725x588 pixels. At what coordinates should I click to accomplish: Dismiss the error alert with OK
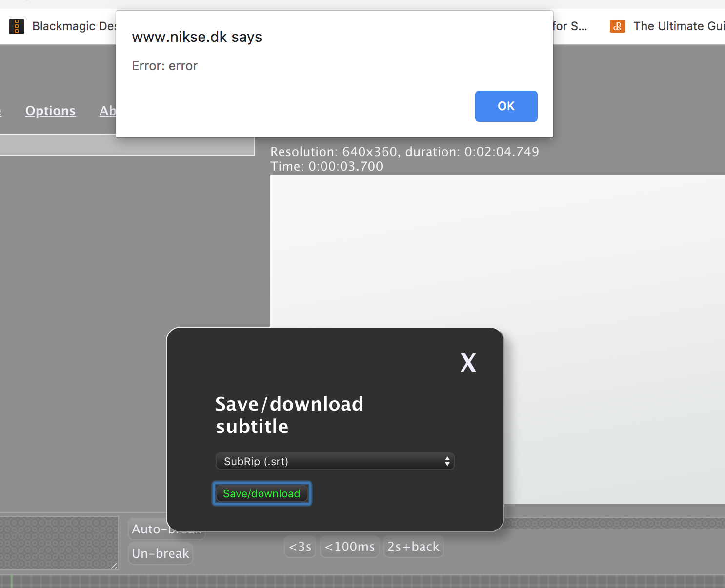(x=506, y=106)
